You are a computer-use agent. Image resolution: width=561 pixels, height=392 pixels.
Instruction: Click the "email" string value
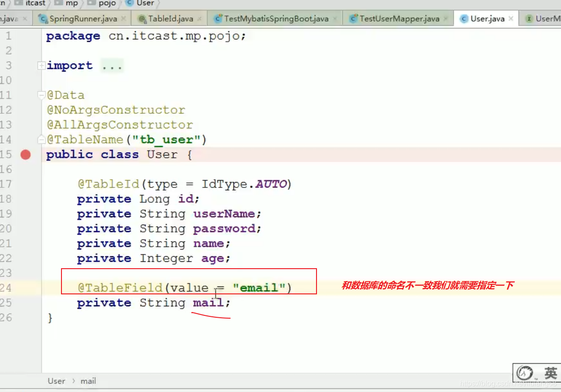coord(259,288)
